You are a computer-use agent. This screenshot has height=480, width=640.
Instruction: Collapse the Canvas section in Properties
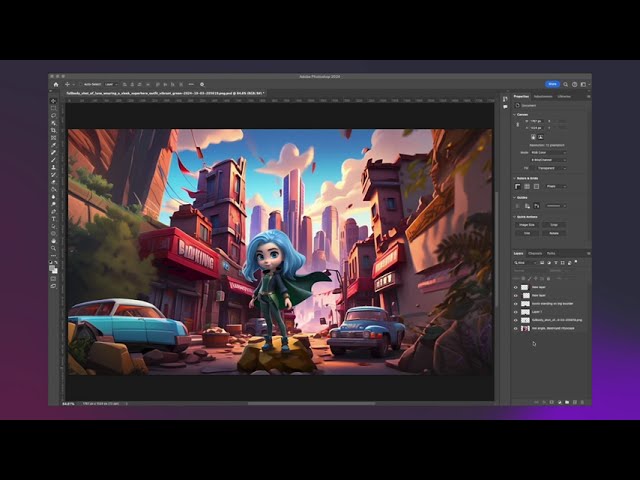pyautogui.click(x=515, y=114)
